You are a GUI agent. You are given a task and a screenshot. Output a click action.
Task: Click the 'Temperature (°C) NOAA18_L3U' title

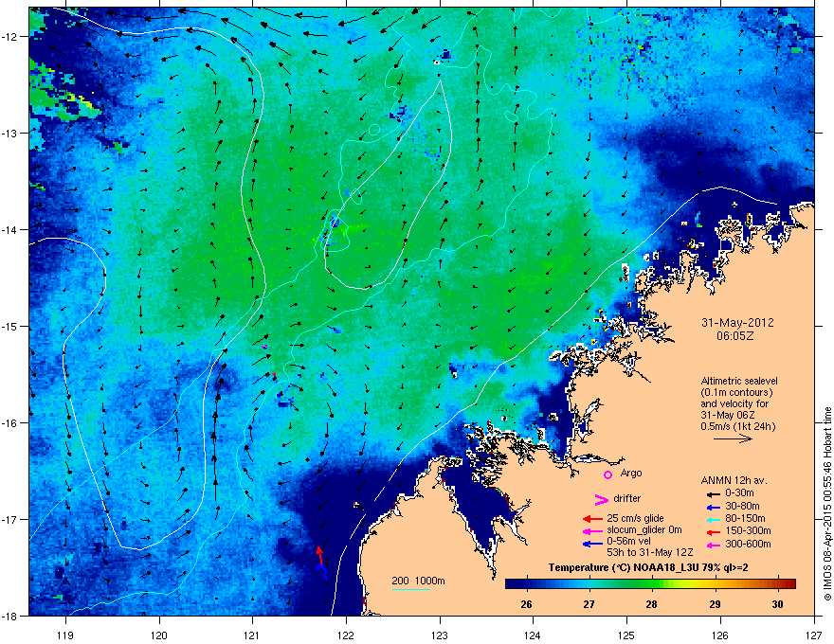click(625, 568)
